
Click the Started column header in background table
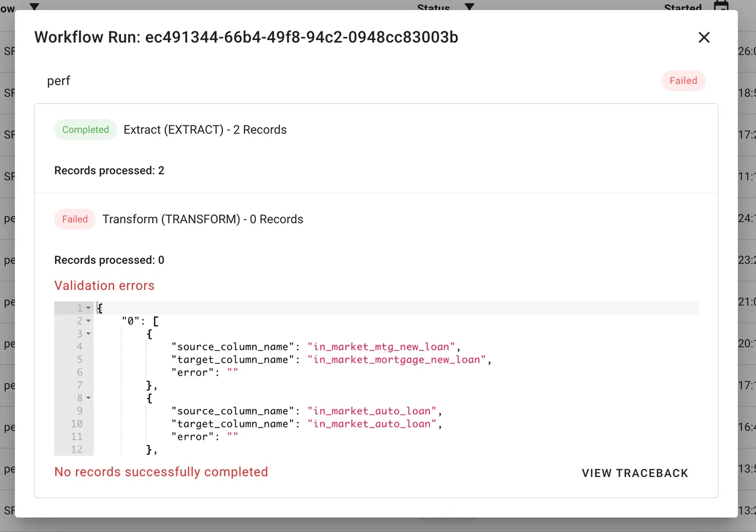click(683, 8)
